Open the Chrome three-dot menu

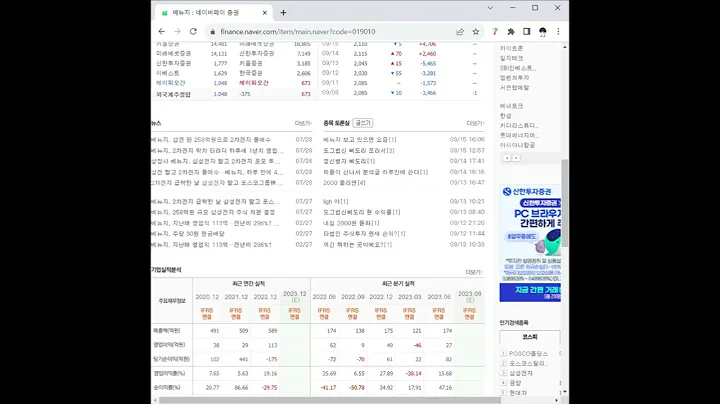(x=558, y=32)
